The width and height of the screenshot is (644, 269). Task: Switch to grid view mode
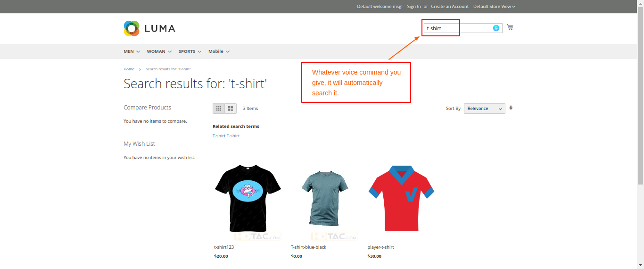click(x=219, y=109)
